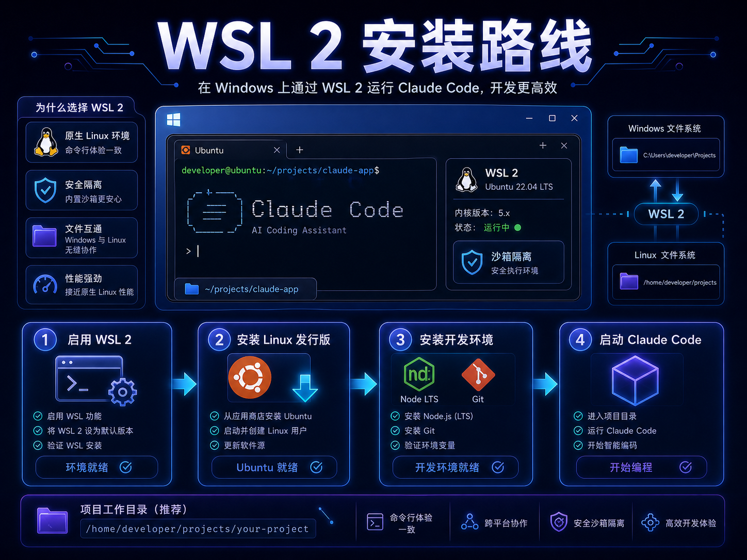Click the cube icon in step 4
Viewport: 747px width, 560px height.
635,381
